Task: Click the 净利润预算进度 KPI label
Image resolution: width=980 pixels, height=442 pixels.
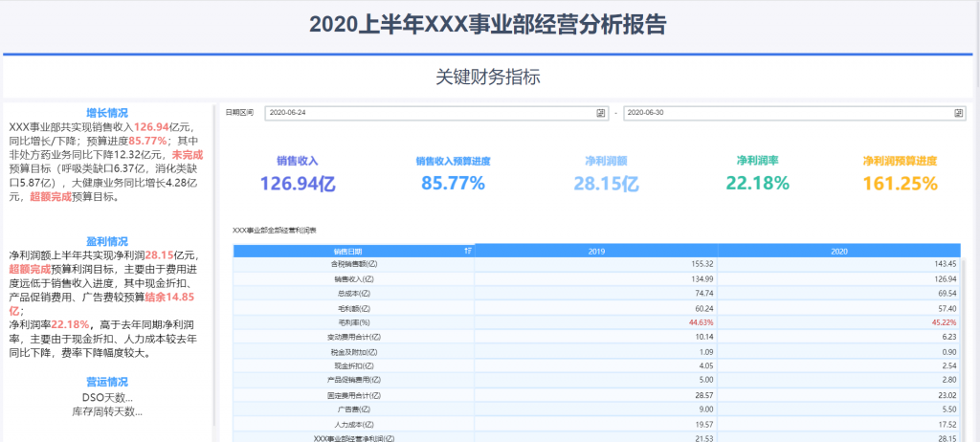Action: click(x=900, y=161)
